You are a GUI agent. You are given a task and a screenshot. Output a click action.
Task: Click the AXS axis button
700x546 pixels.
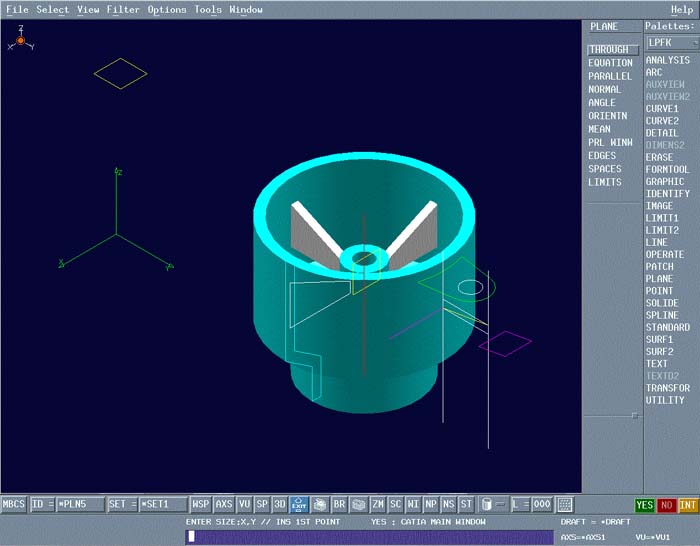point(224,505)
